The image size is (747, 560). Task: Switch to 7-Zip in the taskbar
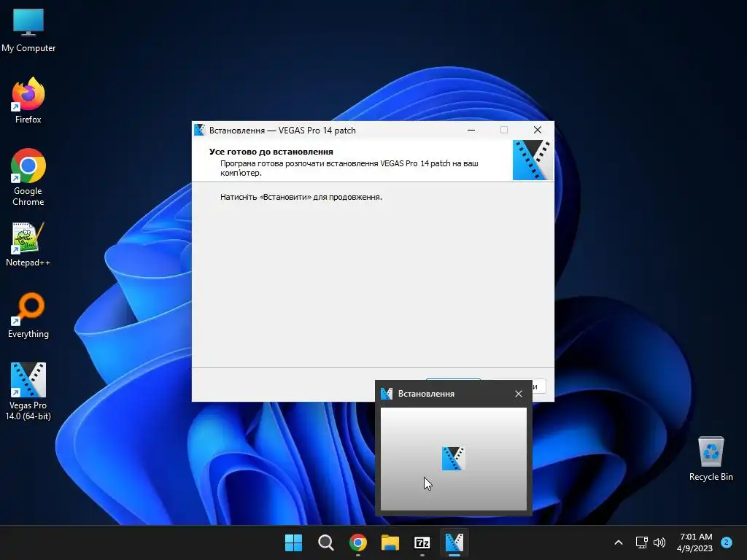pos(422,542)
